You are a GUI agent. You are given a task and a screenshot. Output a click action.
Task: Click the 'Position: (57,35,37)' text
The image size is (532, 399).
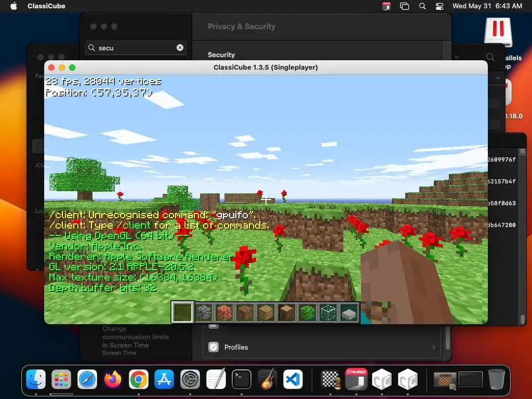pyautogui.click(x=99, y=92)
